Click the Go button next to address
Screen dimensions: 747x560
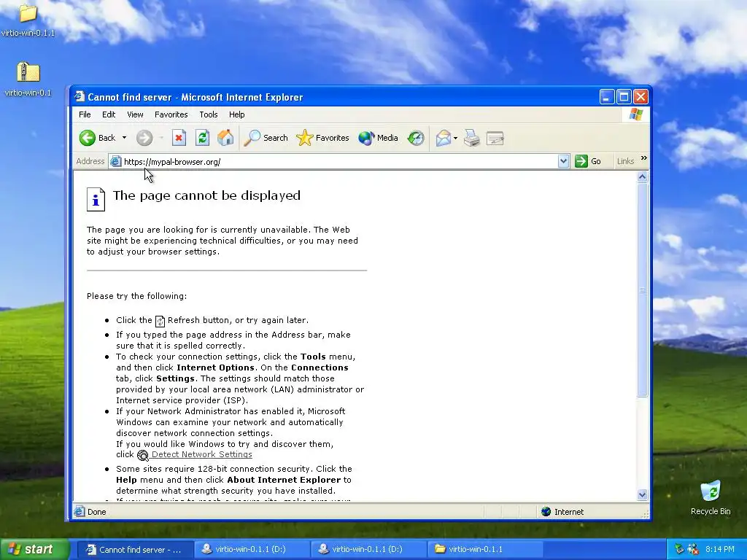588,161
